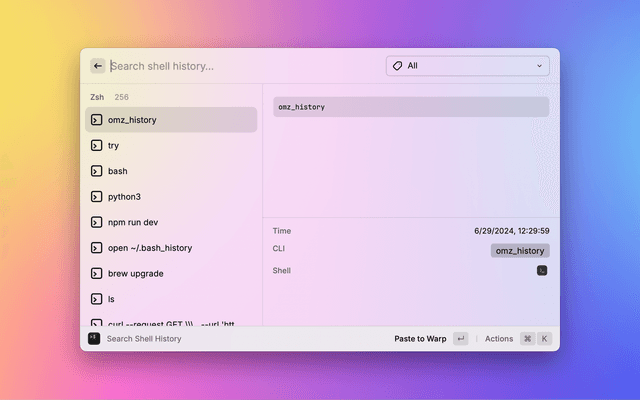
Task: Click the terminal icon beside python3
Action: coord(97,197)
